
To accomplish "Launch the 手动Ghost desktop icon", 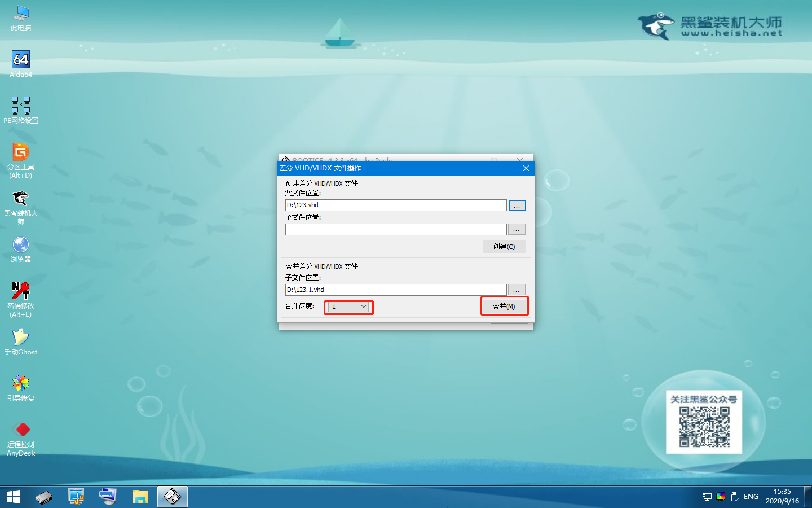I will coord(21,342).
